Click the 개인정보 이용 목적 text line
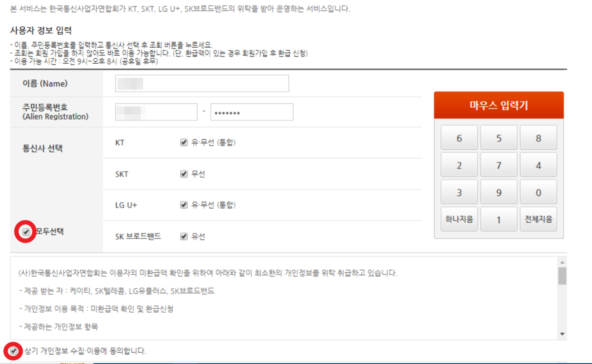This screenshot has height=364, width=592. click(96, 309)
